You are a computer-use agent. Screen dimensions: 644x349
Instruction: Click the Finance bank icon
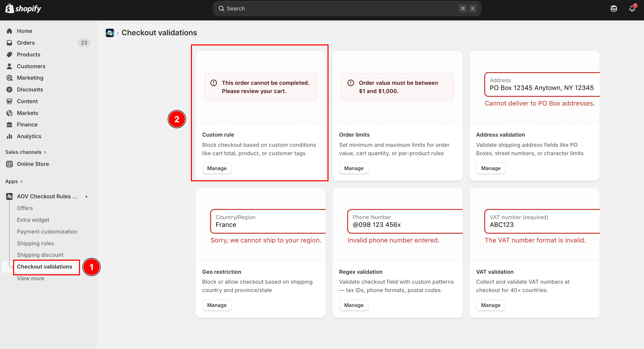(9, 125)
